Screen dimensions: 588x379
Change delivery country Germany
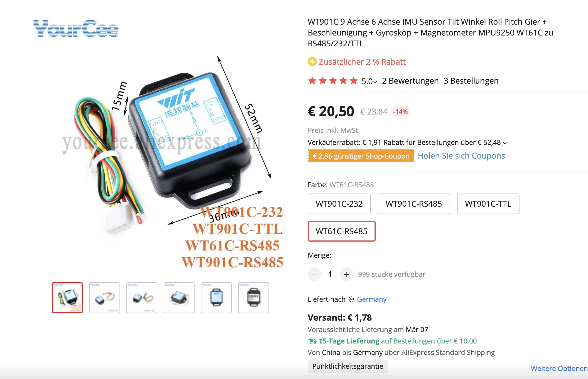371,299
